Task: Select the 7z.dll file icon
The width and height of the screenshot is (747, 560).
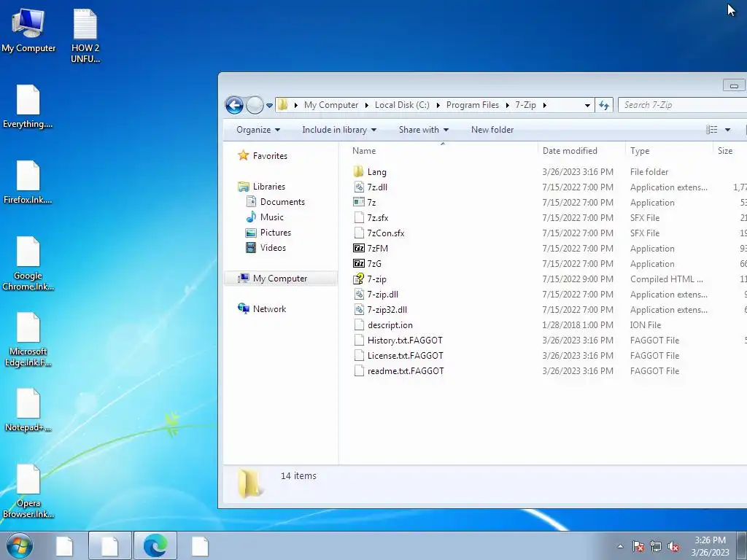Action: point(359,187)
